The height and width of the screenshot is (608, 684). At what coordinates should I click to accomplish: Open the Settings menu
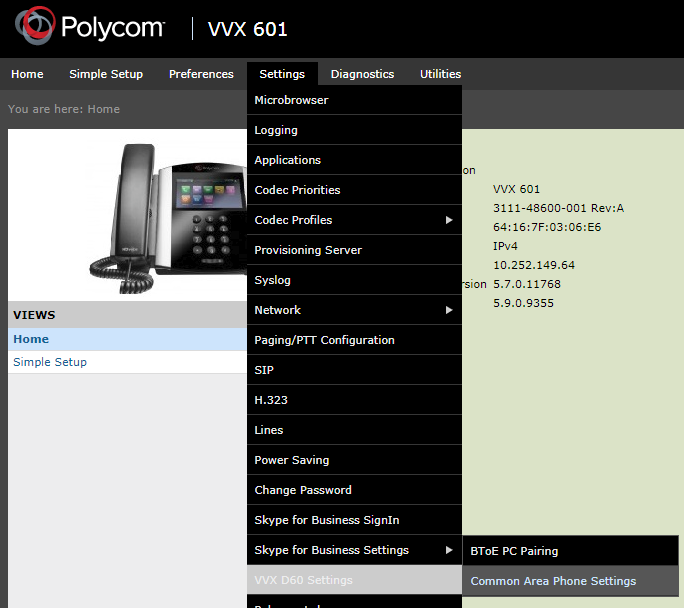click(282, 74)
